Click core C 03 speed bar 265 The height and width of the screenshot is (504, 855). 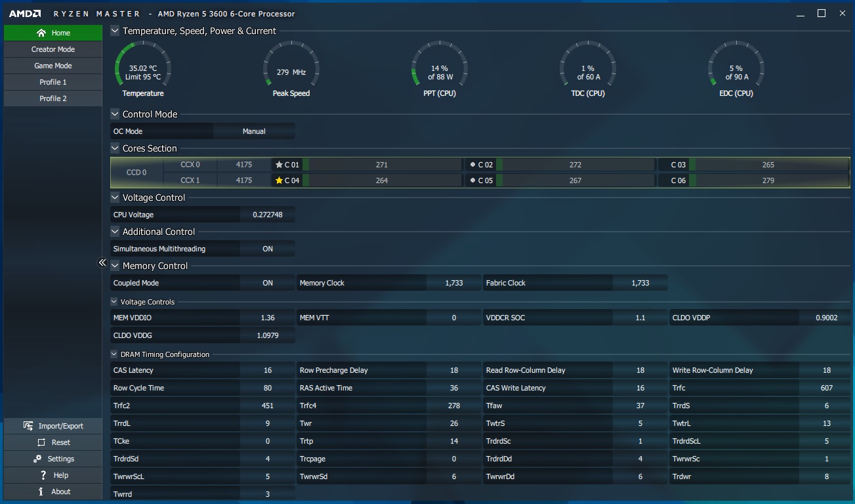point(768,165)
